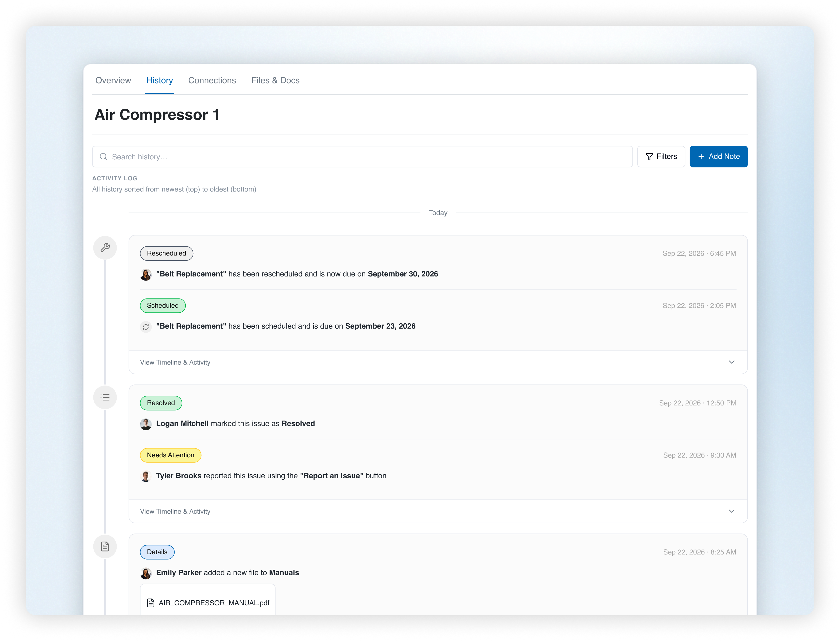Open the Filters button
The width and height of the screenshot is (840, 641).
[661, 156]
